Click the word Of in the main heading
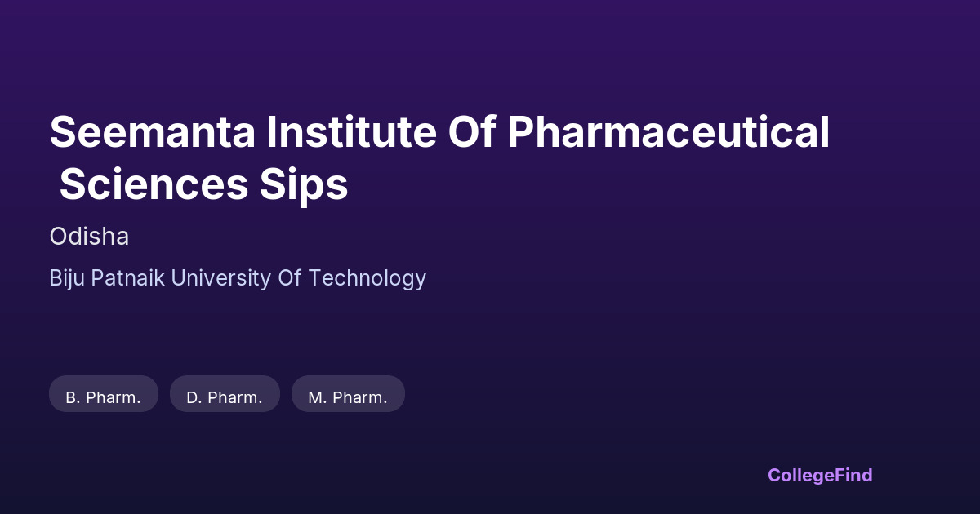This screenshot has height=514, width=980. 472,133
